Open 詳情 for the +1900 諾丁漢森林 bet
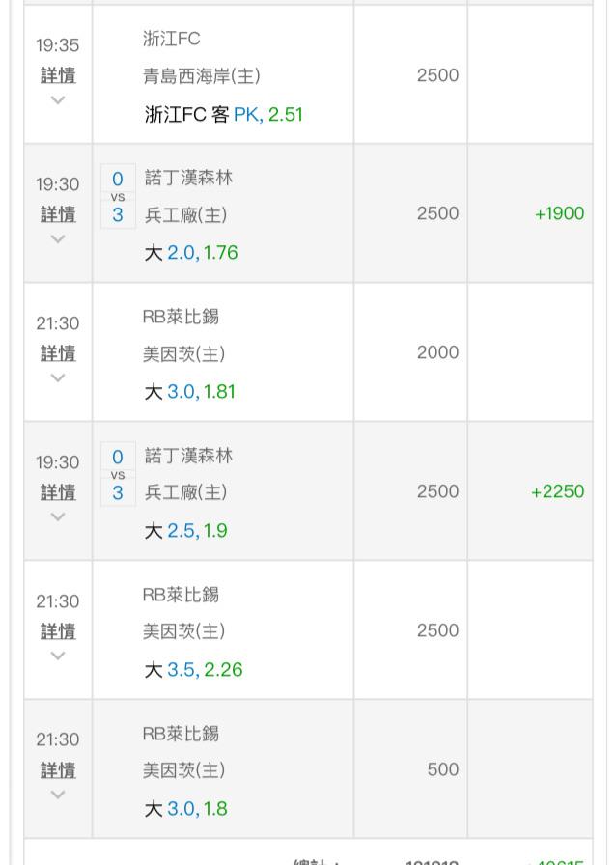Screen dimensions: 616x865 58,213
